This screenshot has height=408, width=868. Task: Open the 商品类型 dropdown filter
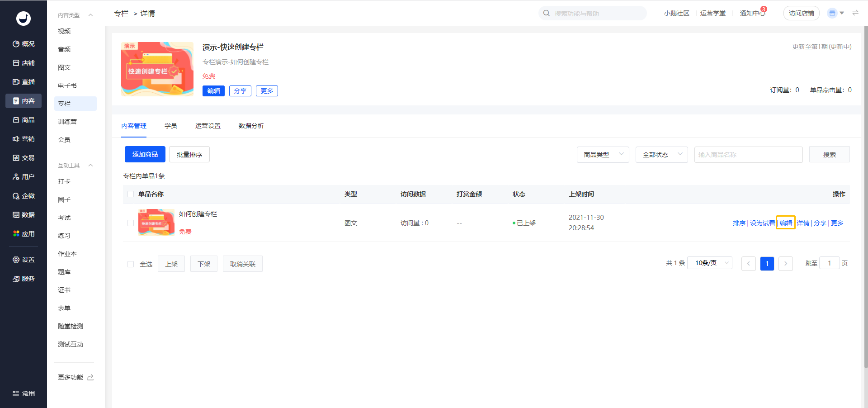603,155
